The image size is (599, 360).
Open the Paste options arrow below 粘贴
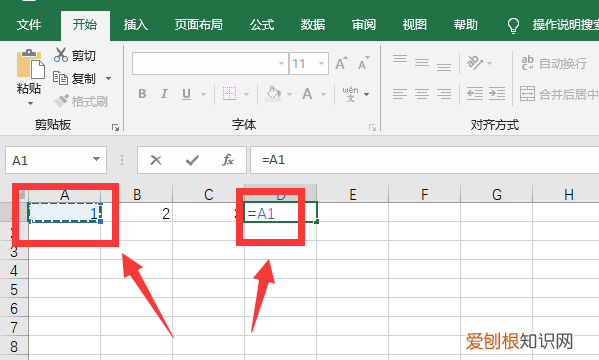30,104
